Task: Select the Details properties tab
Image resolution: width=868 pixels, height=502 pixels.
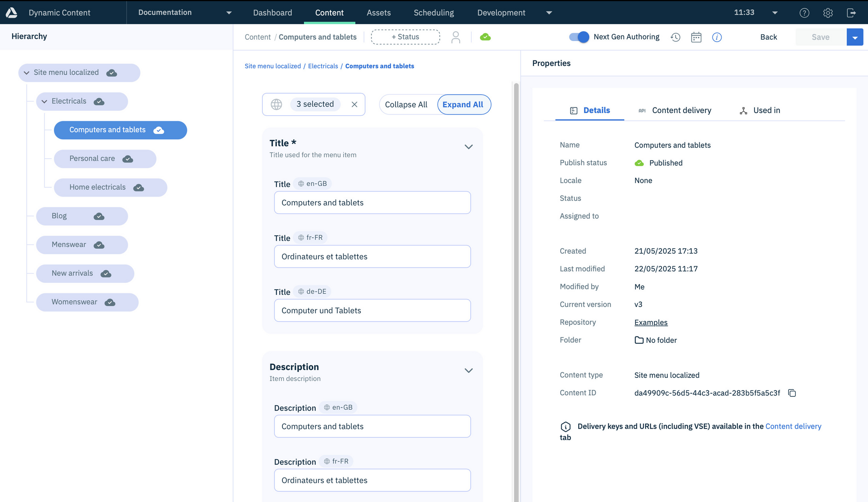Action: [x=590, y=110]
